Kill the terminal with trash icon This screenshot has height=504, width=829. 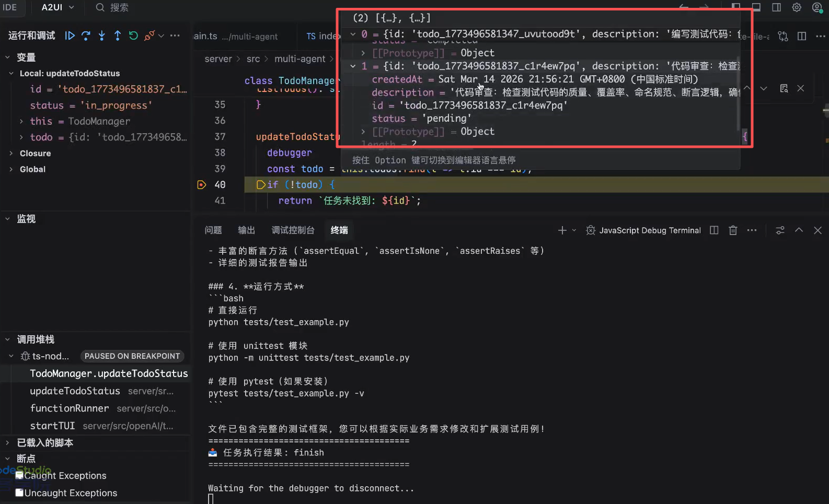coord(733,230)
